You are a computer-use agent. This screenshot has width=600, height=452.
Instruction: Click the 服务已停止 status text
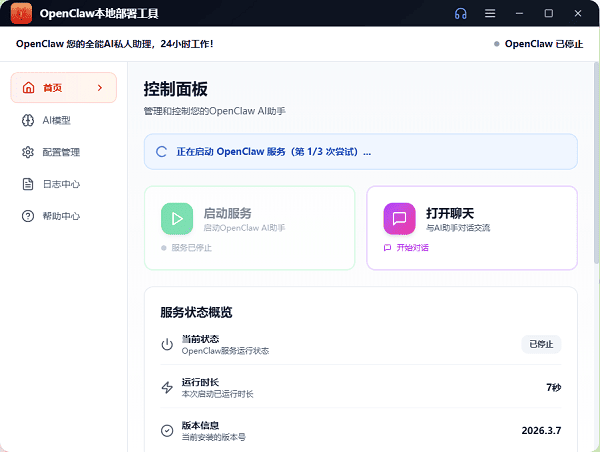point(191,248)
